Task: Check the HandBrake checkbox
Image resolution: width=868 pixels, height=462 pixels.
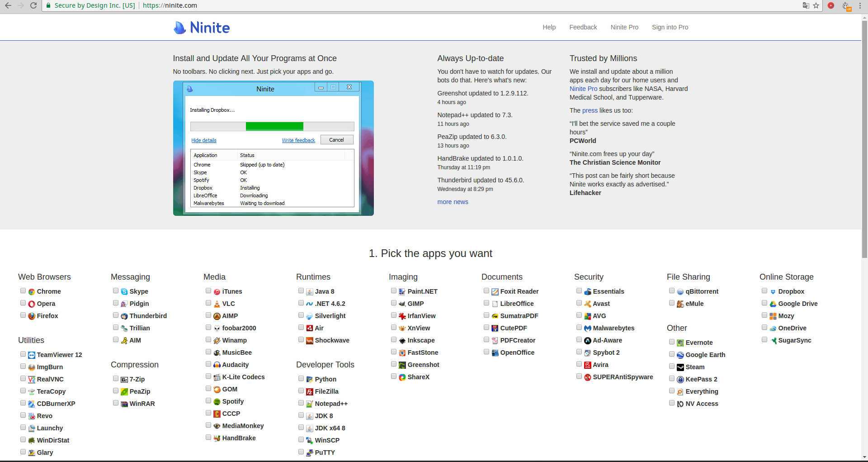Action: tap(208, 438)
